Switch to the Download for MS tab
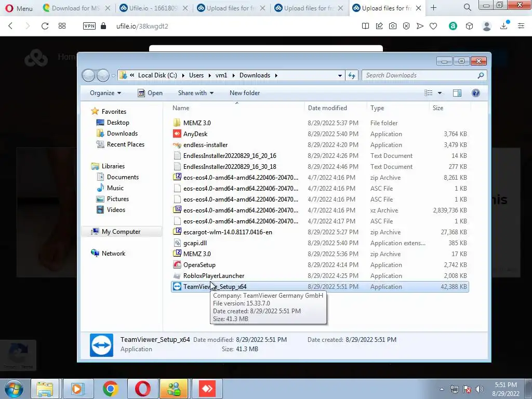532x399 pixels. coord(76,8)
